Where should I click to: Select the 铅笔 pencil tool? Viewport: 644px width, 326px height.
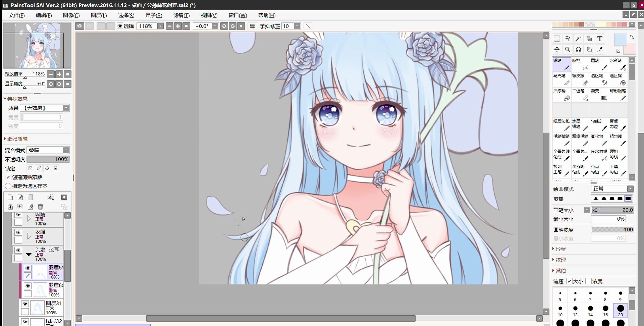tap(562, 64)
